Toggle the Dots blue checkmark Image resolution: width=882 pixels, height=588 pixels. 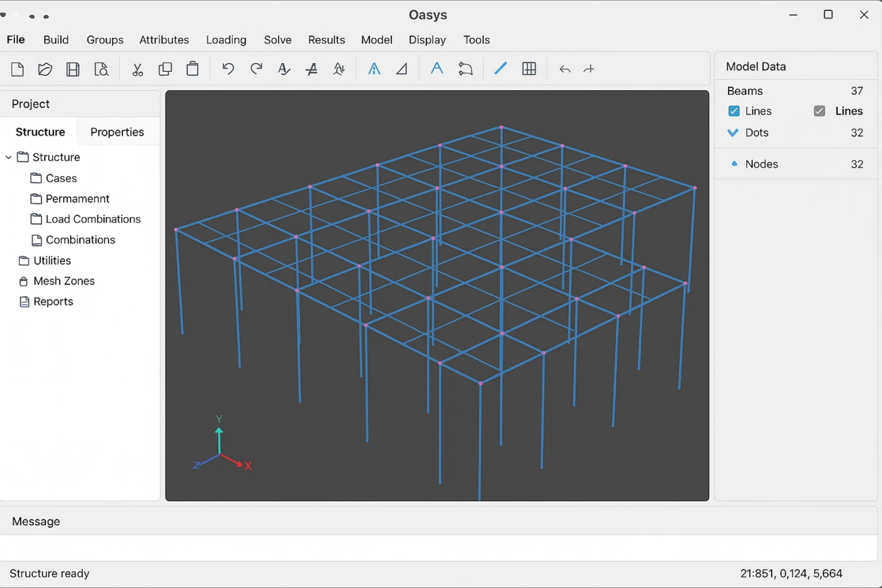click(x=733, y=133)
